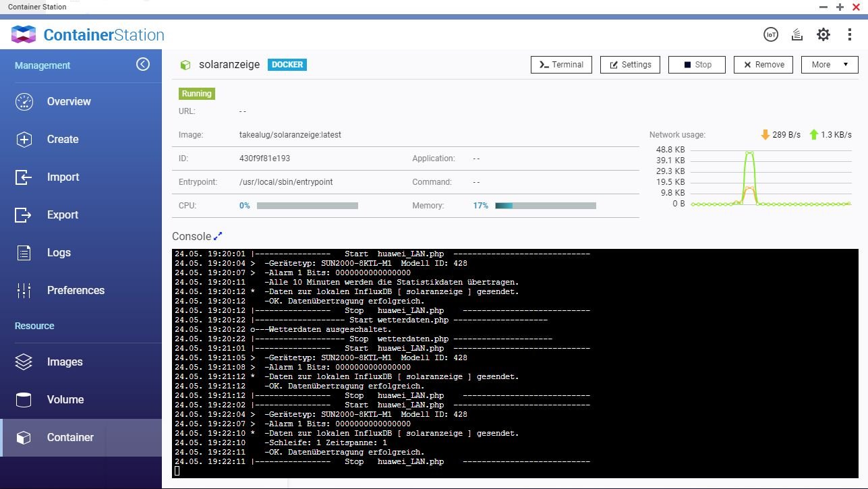Image resolution: width=868 pixels, height=489 pixels.
Task: Open the Terminal for this container
Action: coord(561,65)
